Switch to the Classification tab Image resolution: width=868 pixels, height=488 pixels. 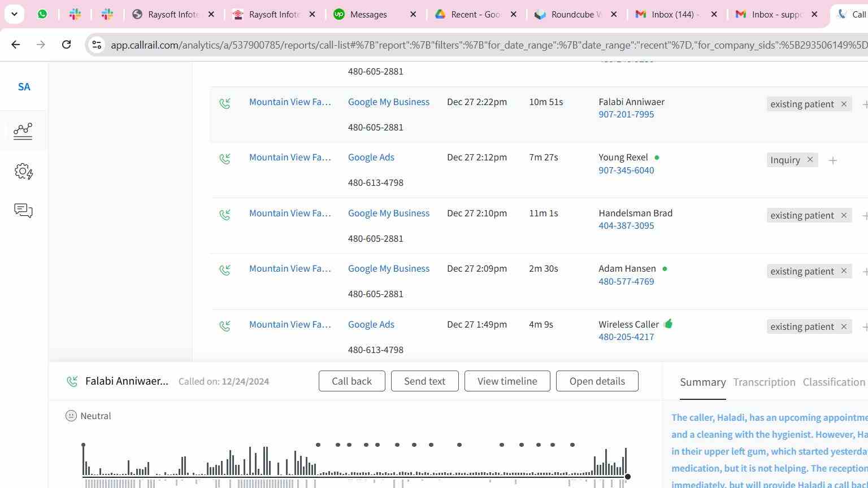(834, 382)
